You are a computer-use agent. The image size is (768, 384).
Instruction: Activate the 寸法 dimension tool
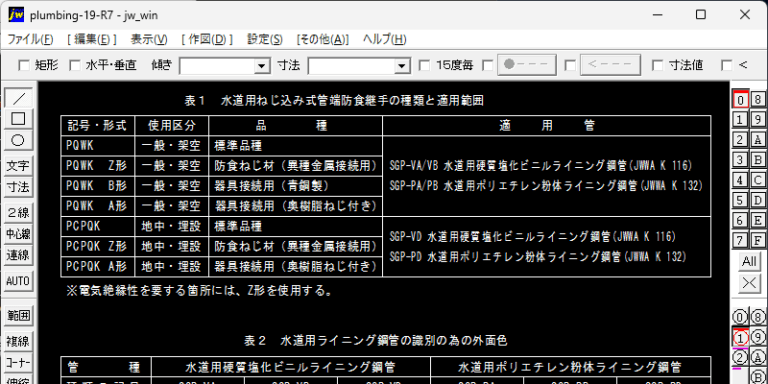click(x=18, y=187)
